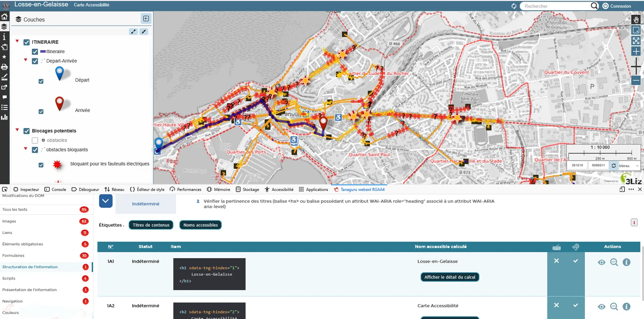This screenshot has width=644, height=319.
Task: Collapse the Couches panel with arrow button
Action: [146, 19]
